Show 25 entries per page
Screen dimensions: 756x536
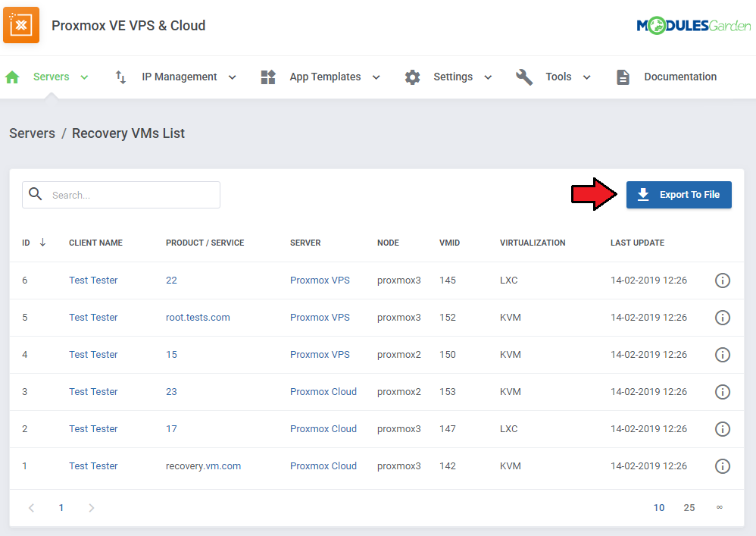[x=689, y=508]
